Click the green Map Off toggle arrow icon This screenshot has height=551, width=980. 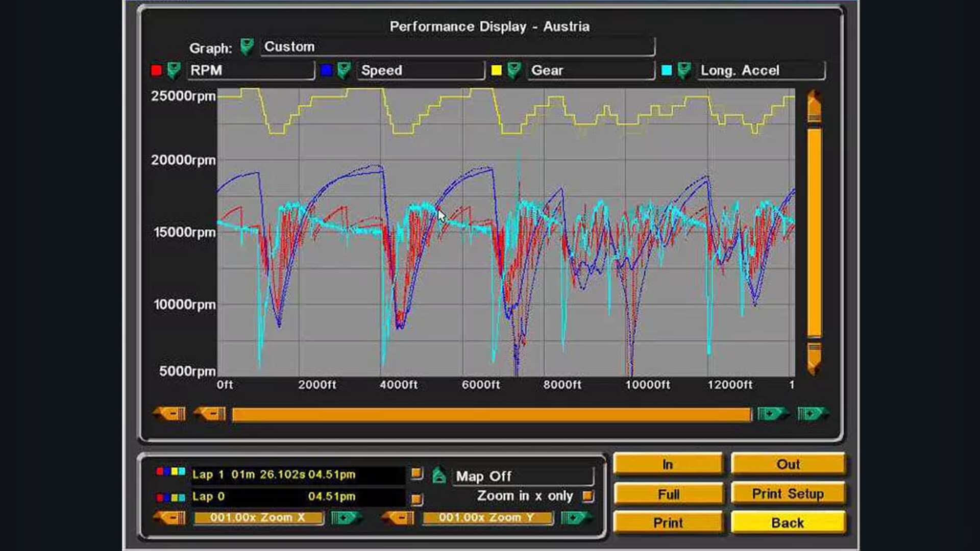[x=439, y=475]
